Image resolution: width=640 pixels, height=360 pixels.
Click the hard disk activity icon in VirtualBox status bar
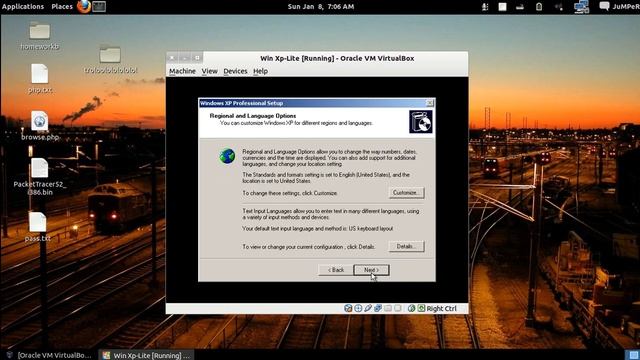tap(348, 308)
